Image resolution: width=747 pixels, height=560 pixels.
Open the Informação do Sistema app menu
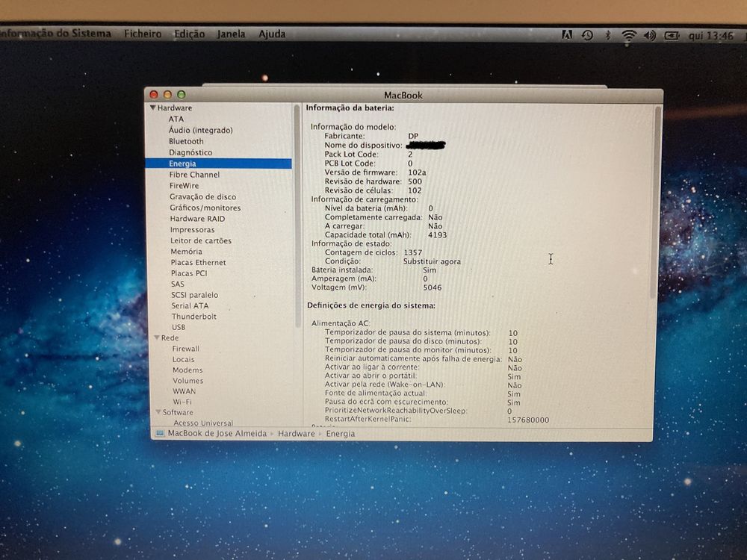click(55, 34)
